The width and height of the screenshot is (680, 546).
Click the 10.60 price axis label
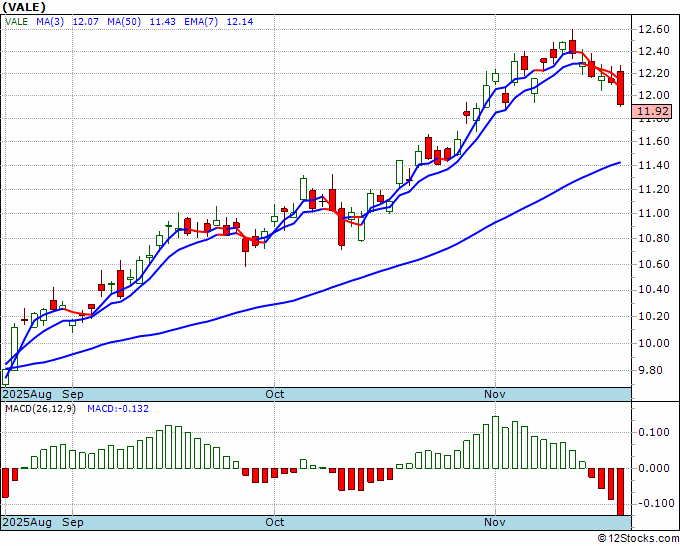pos(654,264)
